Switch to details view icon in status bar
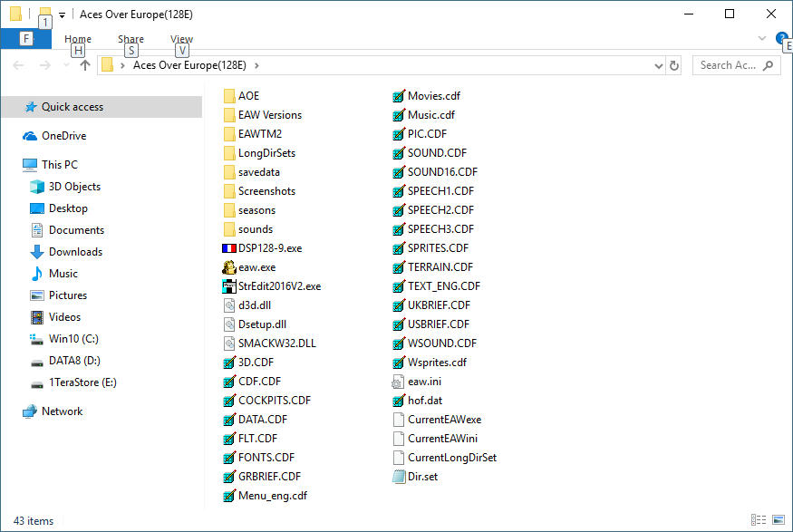The width and height of the screenshot is (793, 532). coord(758,520)
